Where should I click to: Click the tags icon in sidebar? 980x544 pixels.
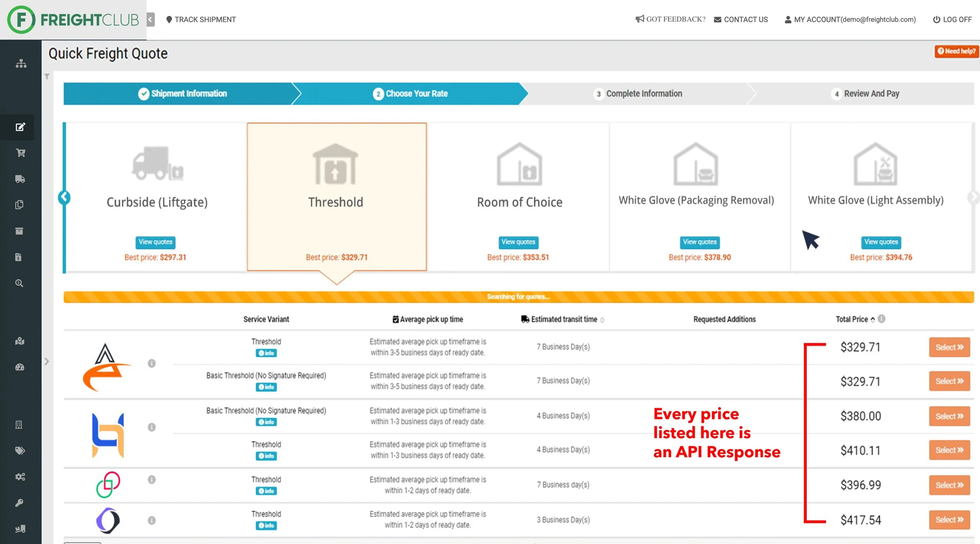point(20,450)
